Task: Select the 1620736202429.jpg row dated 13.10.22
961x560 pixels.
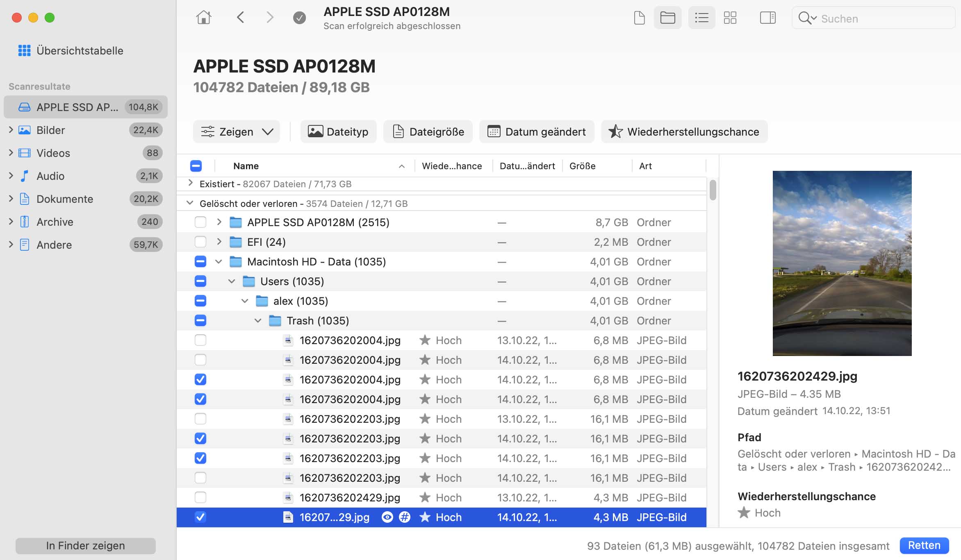Action: pyautogui.click(x=442, y=498)
